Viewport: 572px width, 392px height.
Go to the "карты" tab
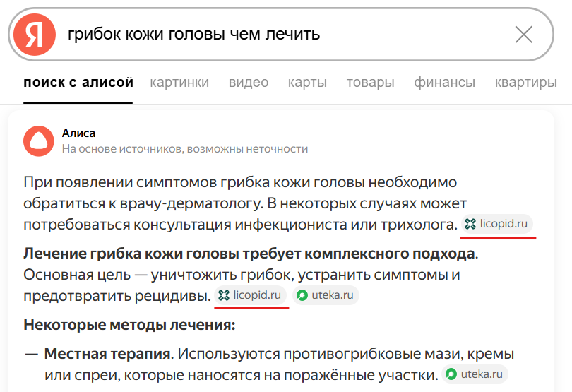pos(307,83)
